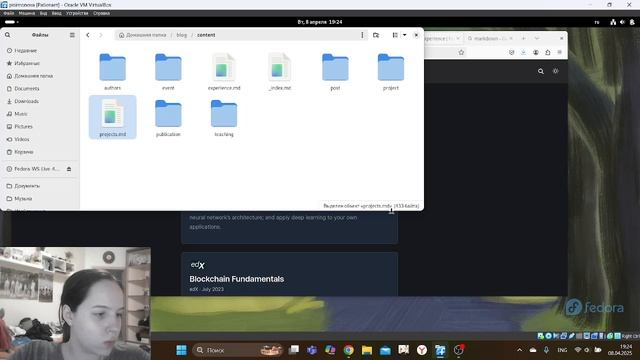Open the teaching folder
The width and height of the screenshot is (640, 360).
(x=224, y=118)
